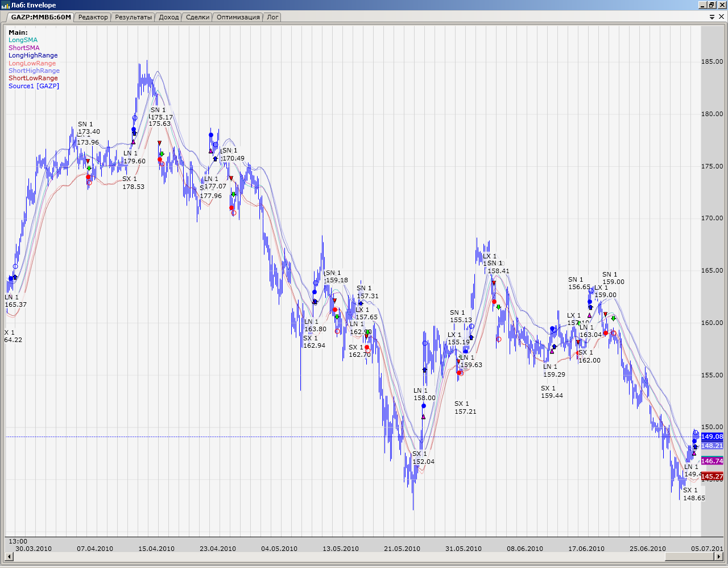Click the LongLowRange legend entry
Viewport: 728px width, 568px height.
(x=32, y=63)
